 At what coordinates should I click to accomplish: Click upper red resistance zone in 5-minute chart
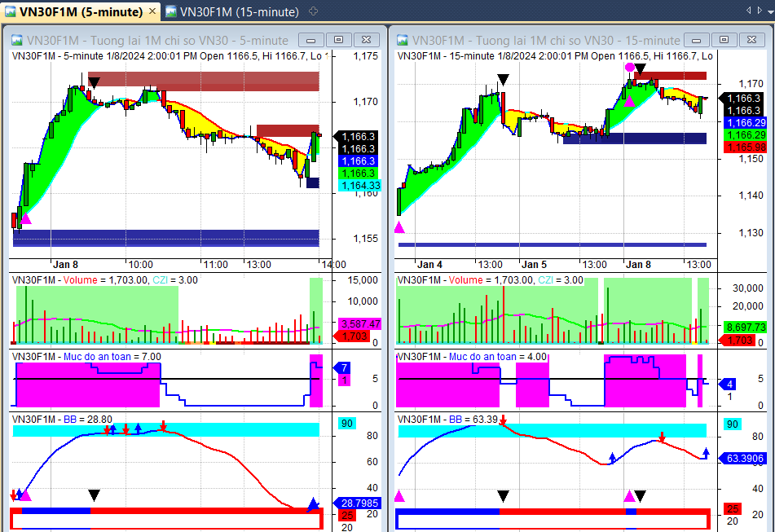coord(204,81)
